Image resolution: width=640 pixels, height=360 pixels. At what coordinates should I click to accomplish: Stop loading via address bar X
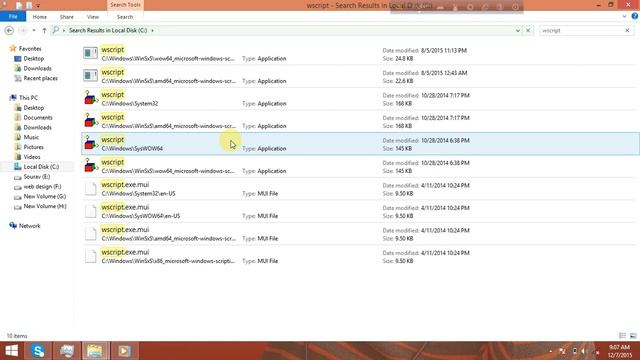tap(528, 31)
